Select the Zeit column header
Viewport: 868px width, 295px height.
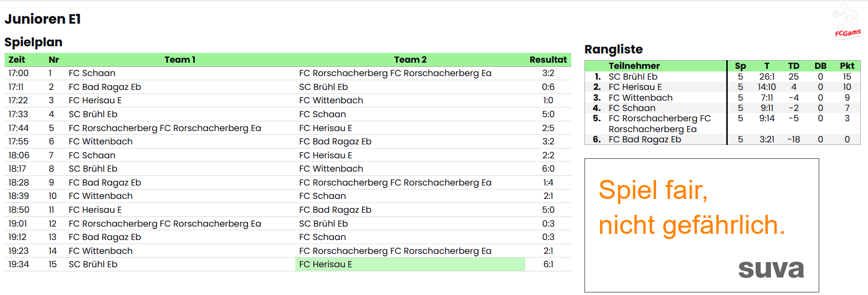click(17, 60)
